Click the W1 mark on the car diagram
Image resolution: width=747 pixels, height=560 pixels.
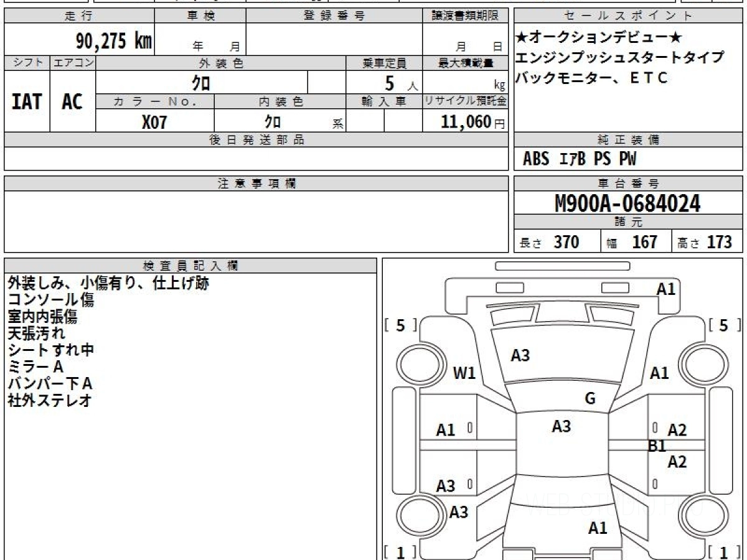click(x=464, y=373)
